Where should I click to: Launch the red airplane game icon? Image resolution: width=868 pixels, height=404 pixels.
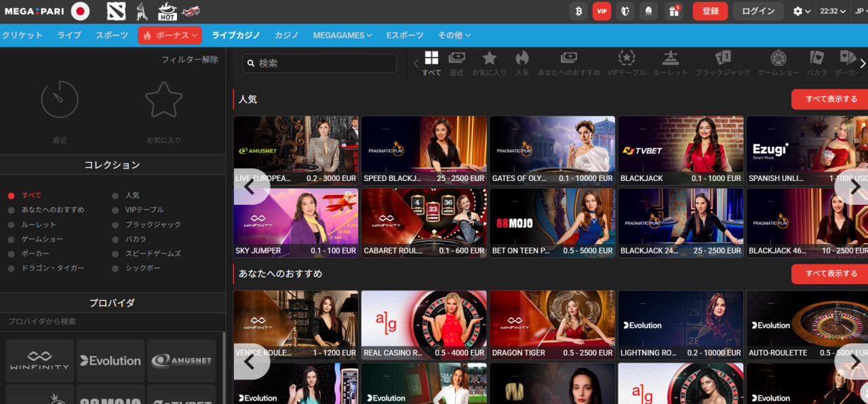[x=191, y=11]
